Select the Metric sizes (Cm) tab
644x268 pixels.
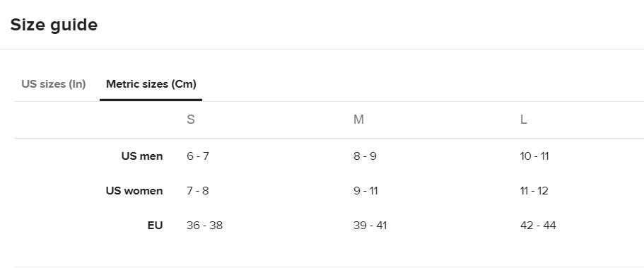point(151,84)
